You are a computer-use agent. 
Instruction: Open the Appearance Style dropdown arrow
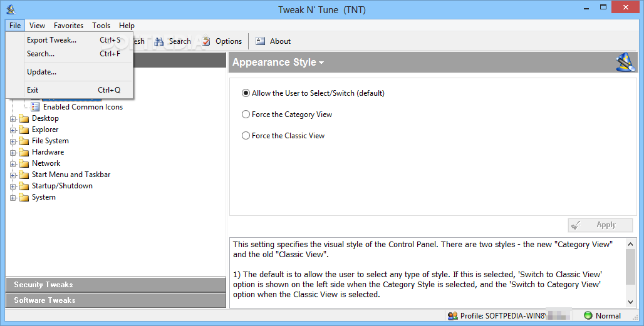(x=321, y=63)
